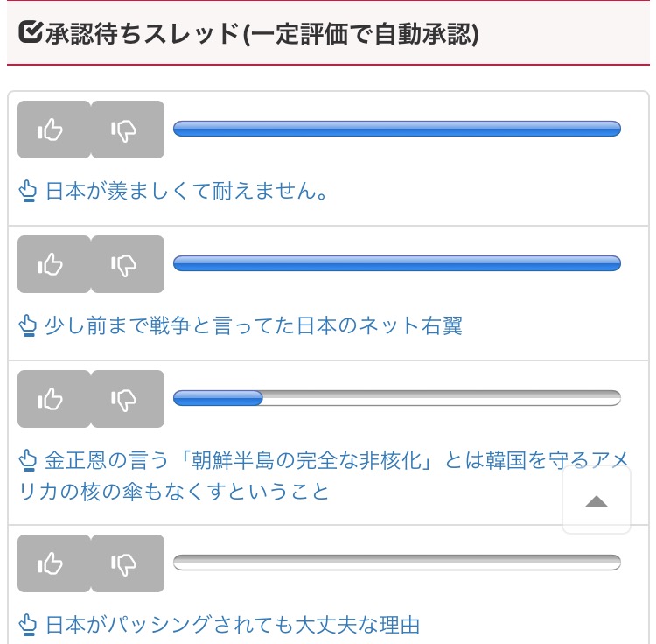This screenshot has height=644, width=656.
Task: Like the thread 日本が羨ましくて耐えません。
Action: click(x=53, y=129)
